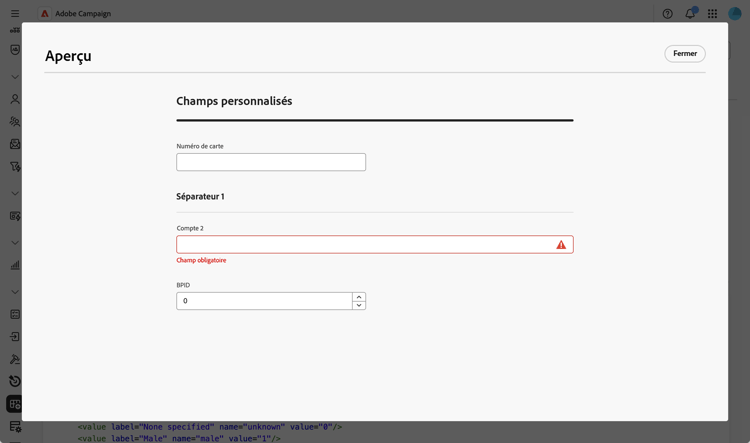Collapse the sidebar section above Profiles icon

click(15, 77)
